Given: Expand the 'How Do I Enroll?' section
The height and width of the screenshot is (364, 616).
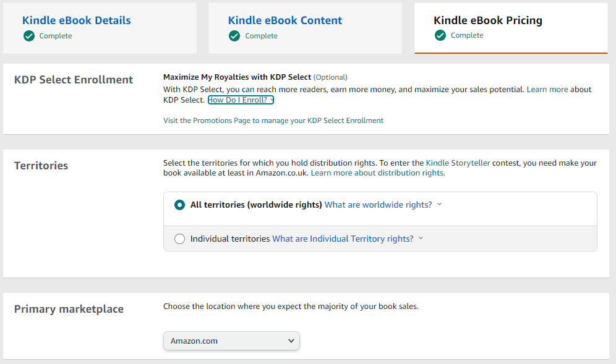Looking at the screenshot, I should tap(240, 100).
